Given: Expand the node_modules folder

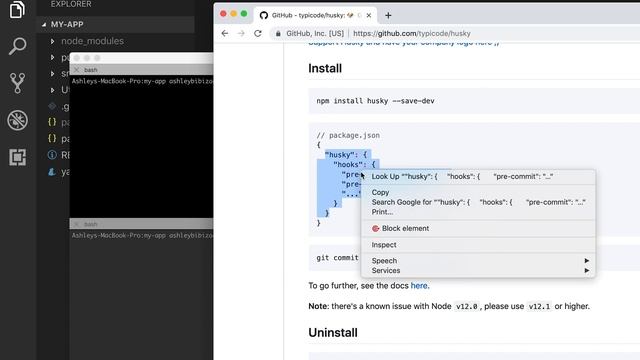Looking at the screenshot, I should 53,41.
